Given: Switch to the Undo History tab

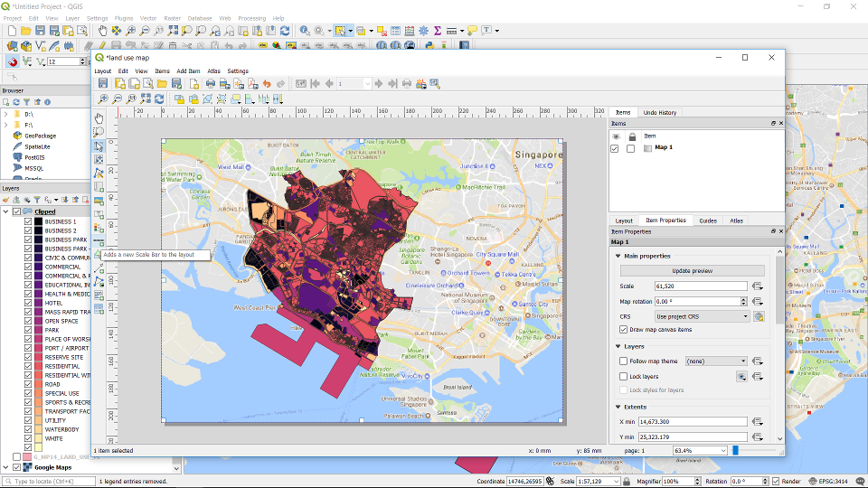Looking at the screenshot, I should pos(659,113).
